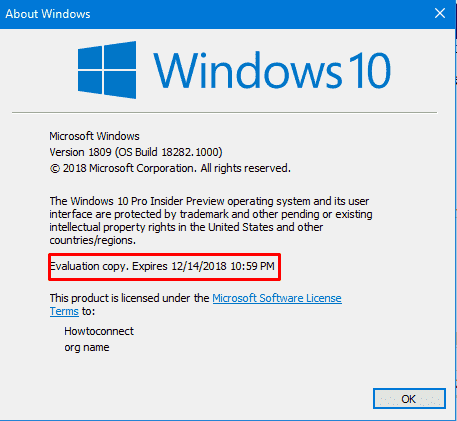Click the empty title bar area

coord(260,14)
